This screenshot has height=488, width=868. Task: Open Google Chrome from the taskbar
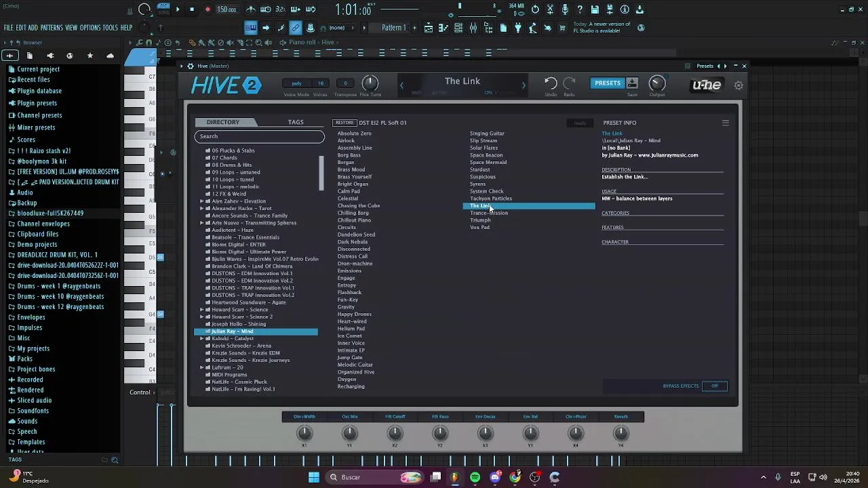(x=515, y=477)
